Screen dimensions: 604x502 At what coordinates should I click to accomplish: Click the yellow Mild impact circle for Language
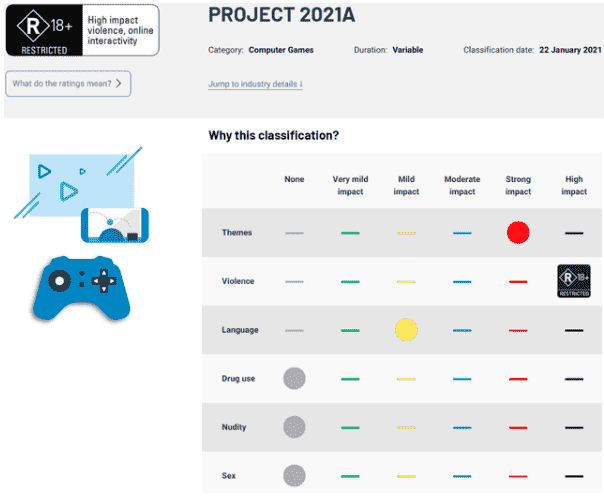pos(406,330)
